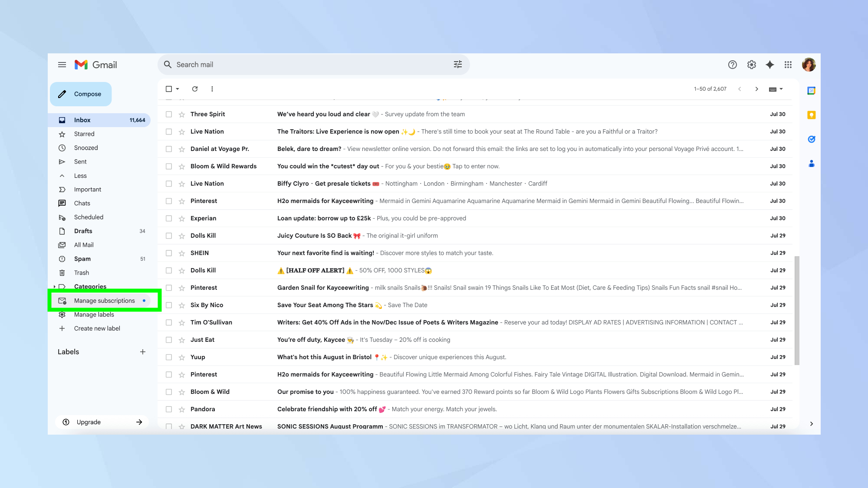Star the email from Just Eat
This screenshot has width=868, height=488.
tap(181, 340)
